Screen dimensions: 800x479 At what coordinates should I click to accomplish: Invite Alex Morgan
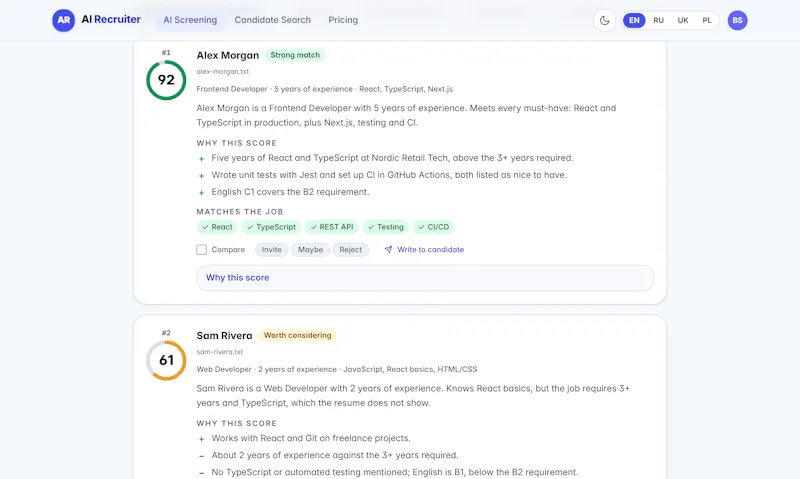[x=271, y=249]
